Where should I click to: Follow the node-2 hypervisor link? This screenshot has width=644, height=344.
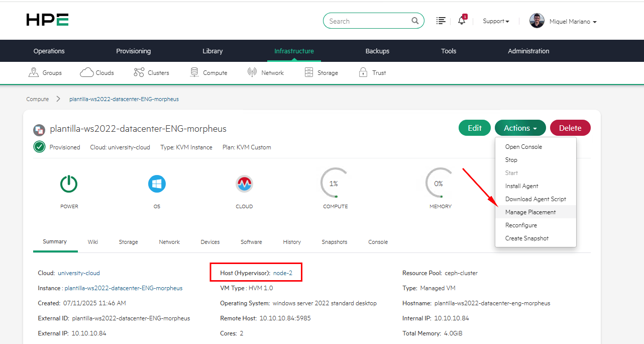click(283, 273)
